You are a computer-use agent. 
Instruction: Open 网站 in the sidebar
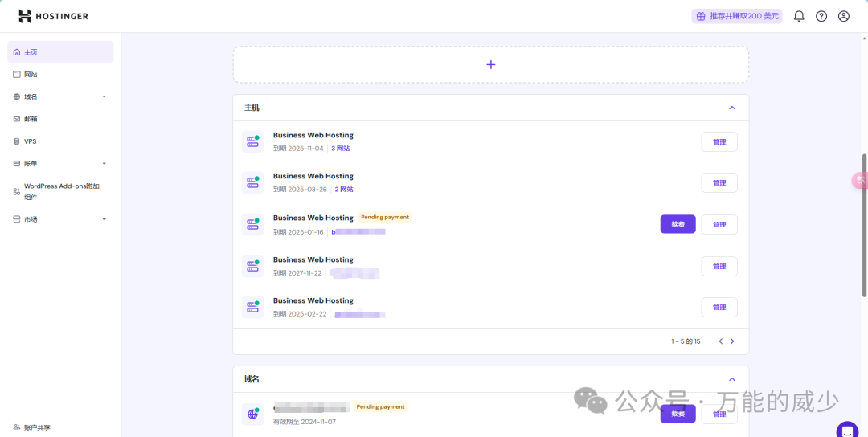[x=60, y=74]
